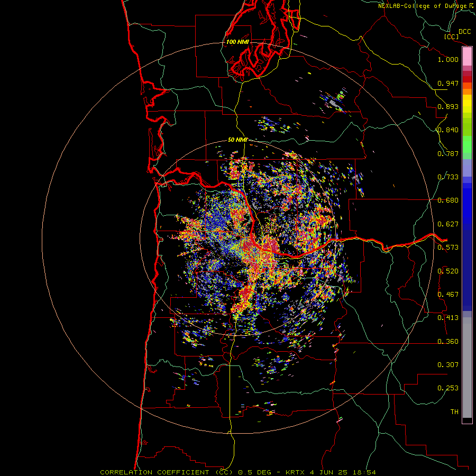Click the pink segment atop the color bar

coord(467,57)
